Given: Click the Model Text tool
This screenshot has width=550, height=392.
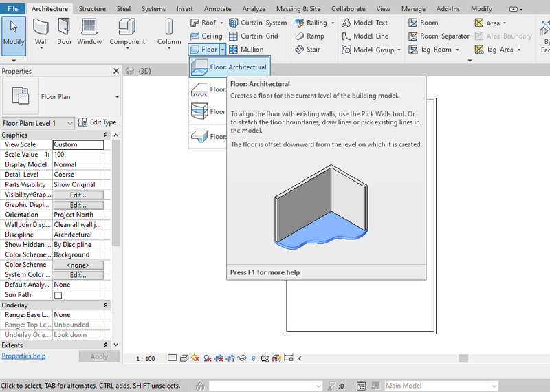Looking at the screenshot, I should coord(365,23).
